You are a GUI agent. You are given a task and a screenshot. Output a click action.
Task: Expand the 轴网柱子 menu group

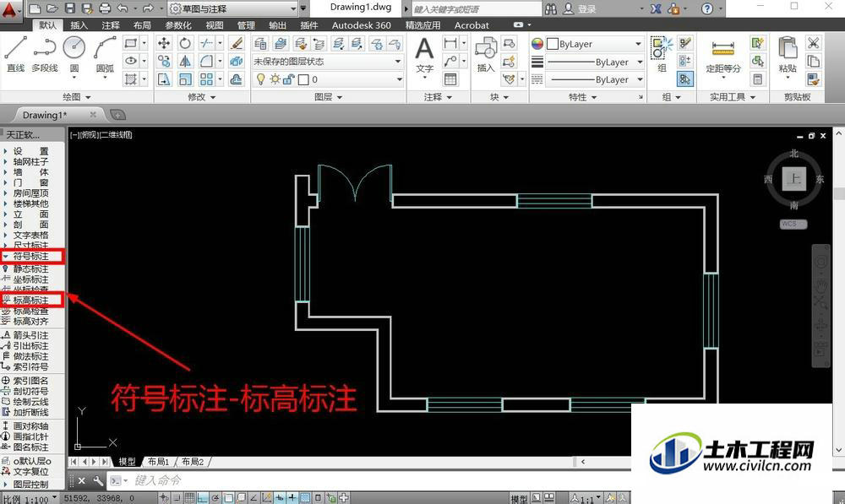[x=31, y=161]
